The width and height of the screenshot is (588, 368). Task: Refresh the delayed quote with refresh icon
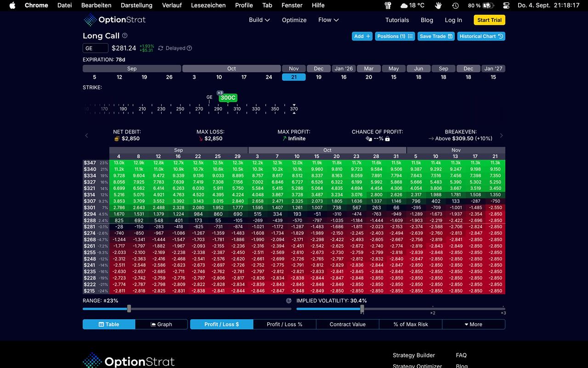coord(160,48)
